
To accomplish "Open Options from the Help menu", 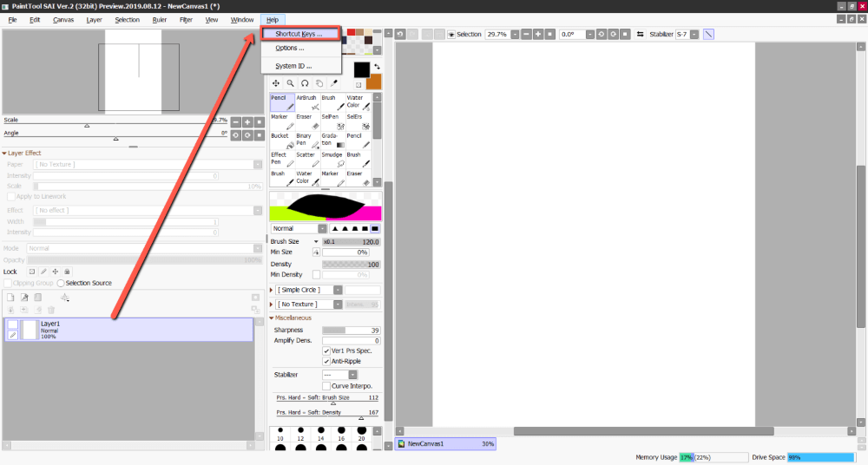I will tap(290, 49).
